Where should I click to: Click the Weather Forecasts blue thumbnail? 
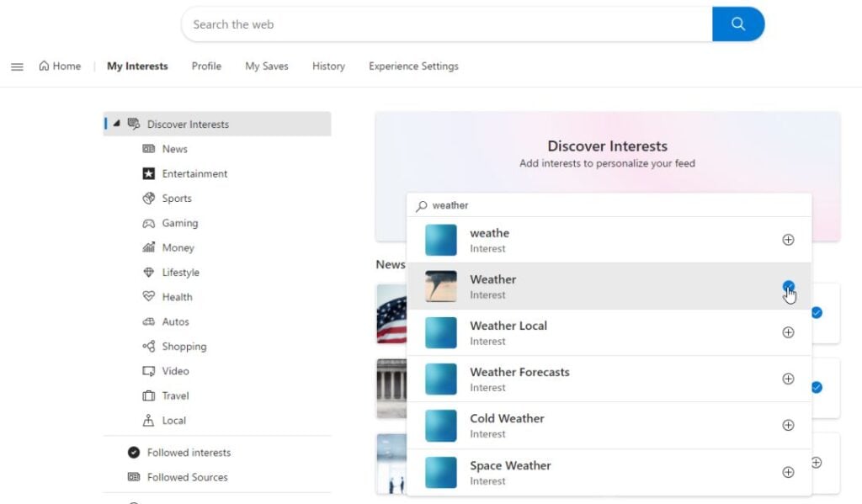pos(441,379)
